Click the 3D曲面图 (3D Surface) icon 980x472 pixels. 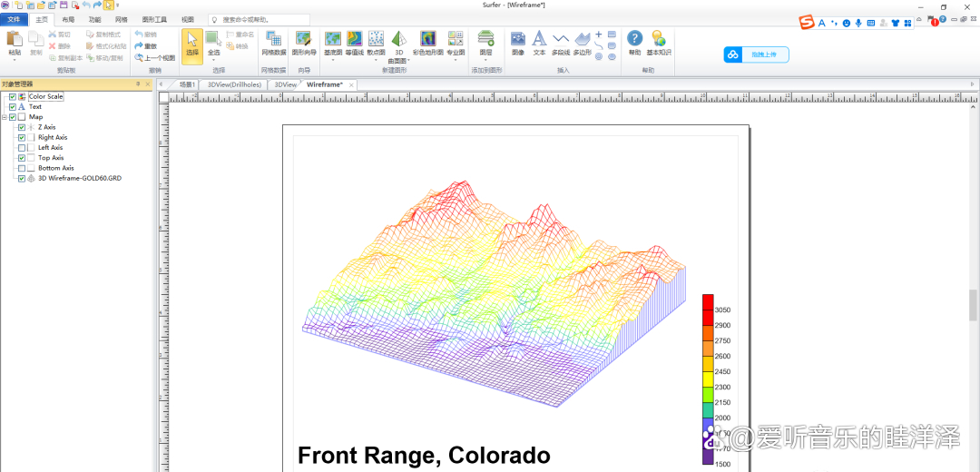pyautogui.click(x=398, y=39)
